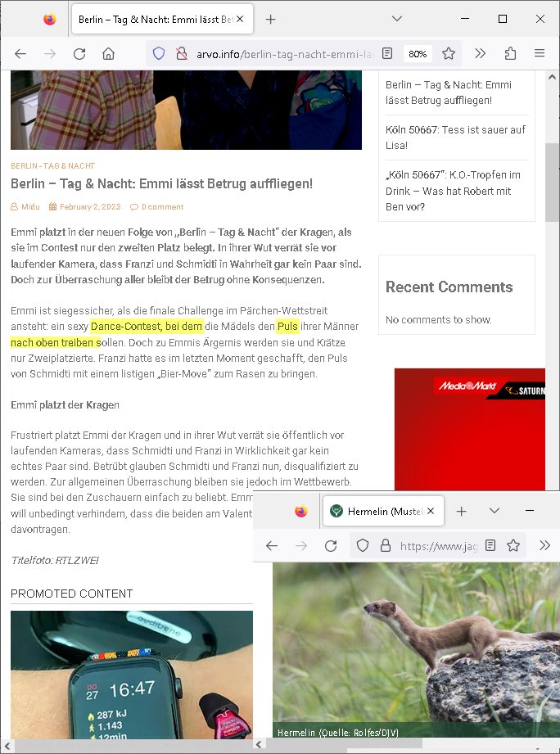The image size is (560, 754).
Task: Click the tracking protection shield in arvo.info window
Action: (159, 53)
